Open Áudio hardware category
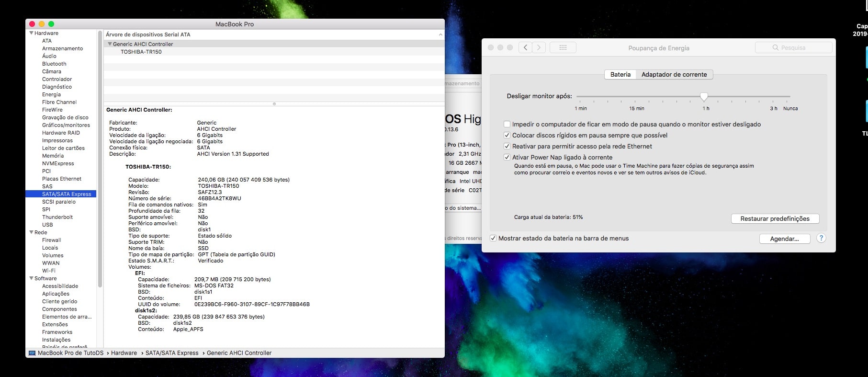This screenshot has width=868, height=377. click(x=49, y=56)
